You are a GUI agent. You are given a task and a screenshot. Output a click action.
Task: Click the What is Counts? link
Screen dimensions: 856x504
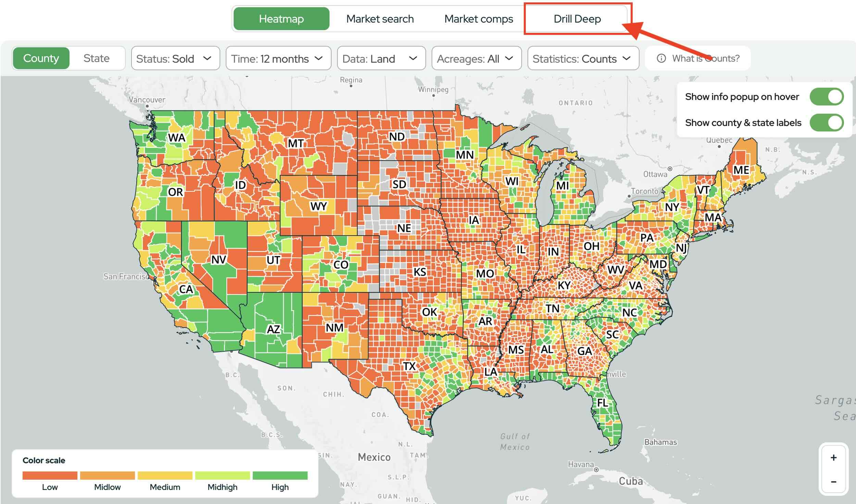pyautogui.click(x=706, y=59)
